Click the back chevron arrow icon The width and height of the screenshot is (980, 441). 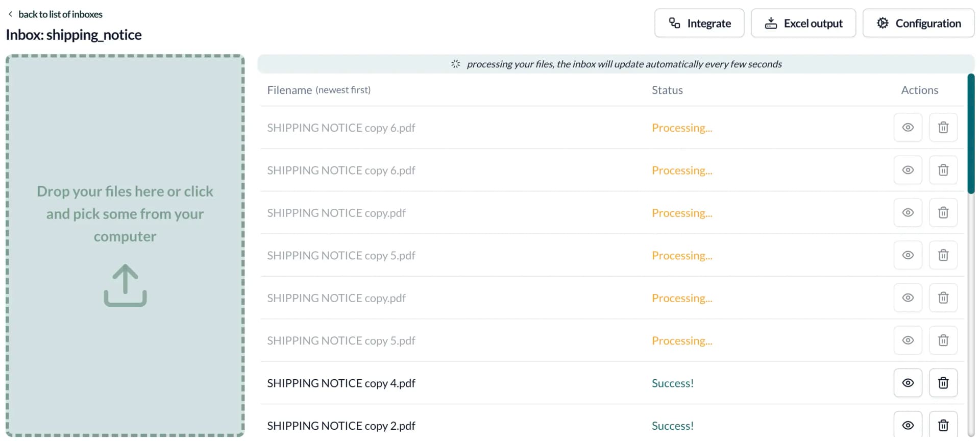(10, 14)
